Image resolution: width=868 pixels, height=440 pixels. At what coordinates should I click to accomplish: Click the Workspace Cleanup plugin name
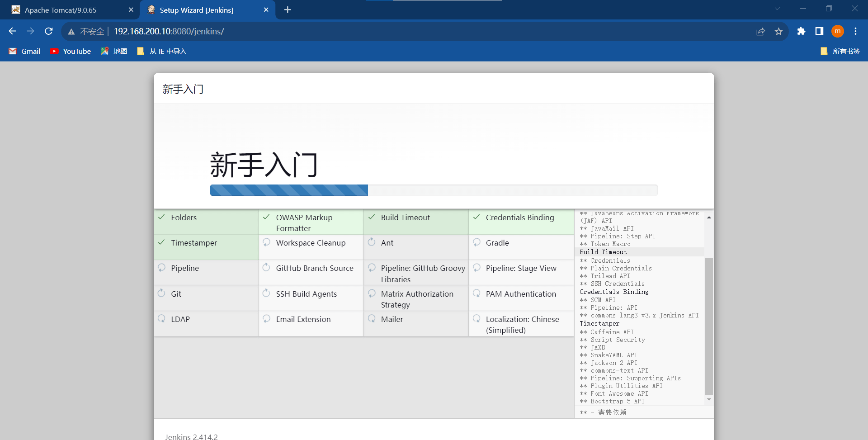[311, 243]
